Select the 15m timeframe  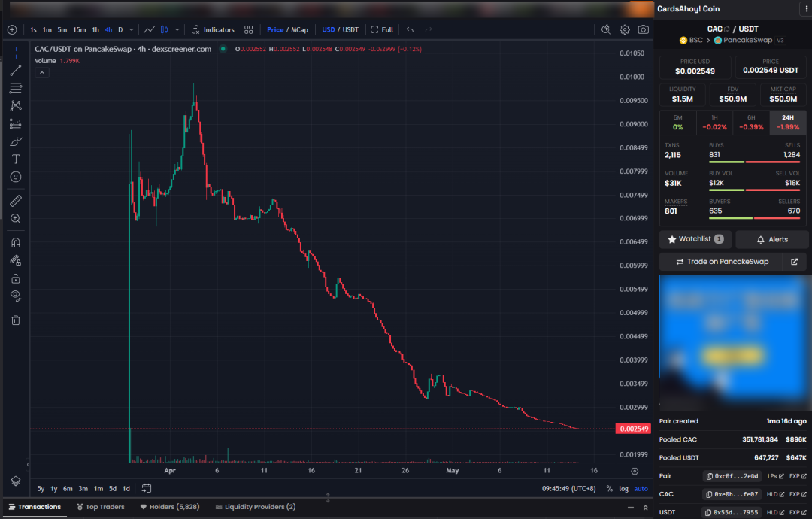click(79, 29)
